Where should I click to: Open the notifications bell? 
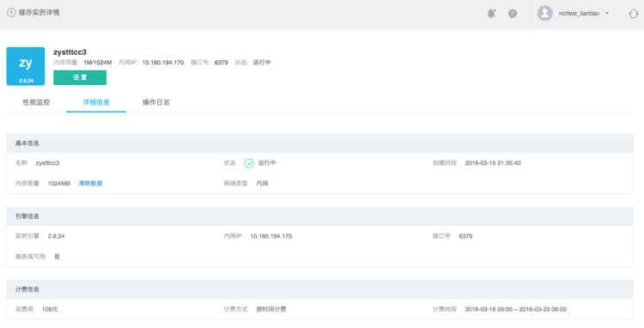[x=491, y=14]
